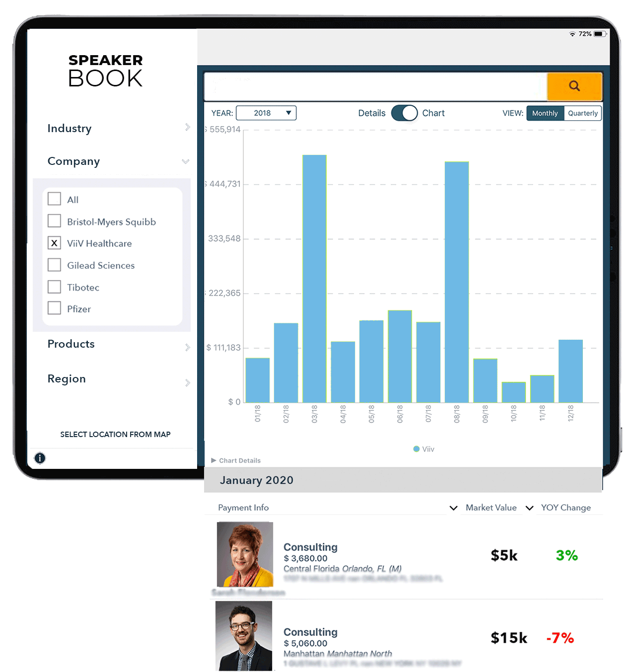Screen dimensions: 636x672
Task: Click the $5k market value
Action: [504, 555]
